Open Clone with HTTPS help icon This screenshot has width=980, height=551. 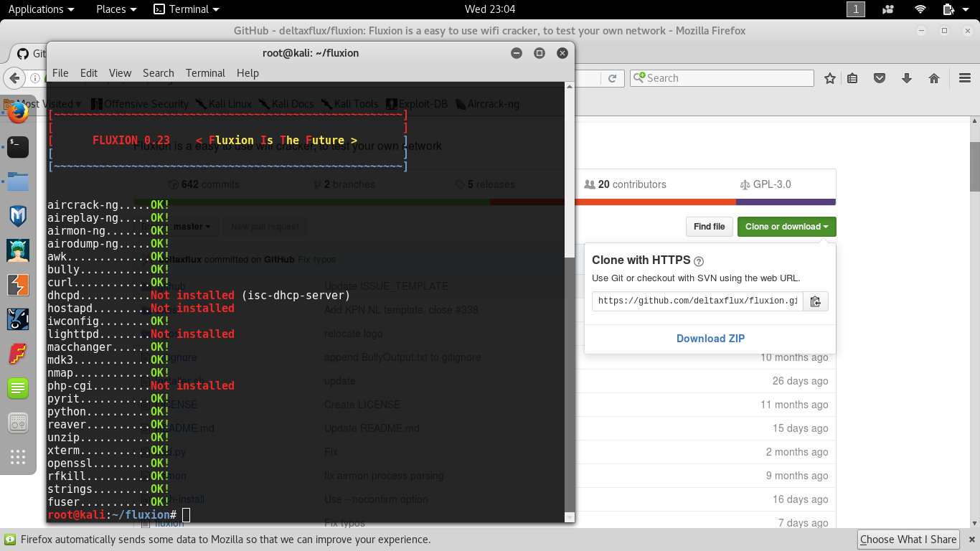pyautogui.click(x=699, y=261)
